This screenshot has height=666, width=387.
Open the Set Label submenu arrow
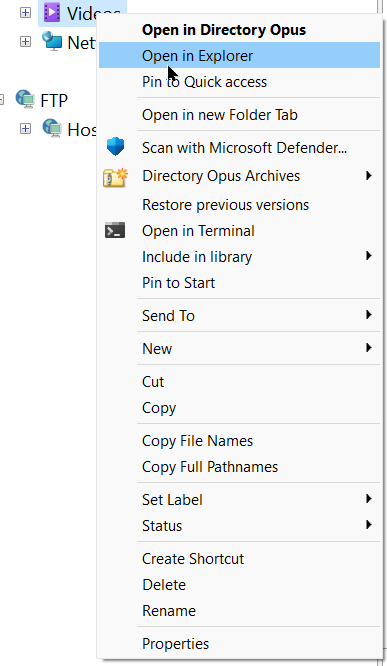click(369, 499)
